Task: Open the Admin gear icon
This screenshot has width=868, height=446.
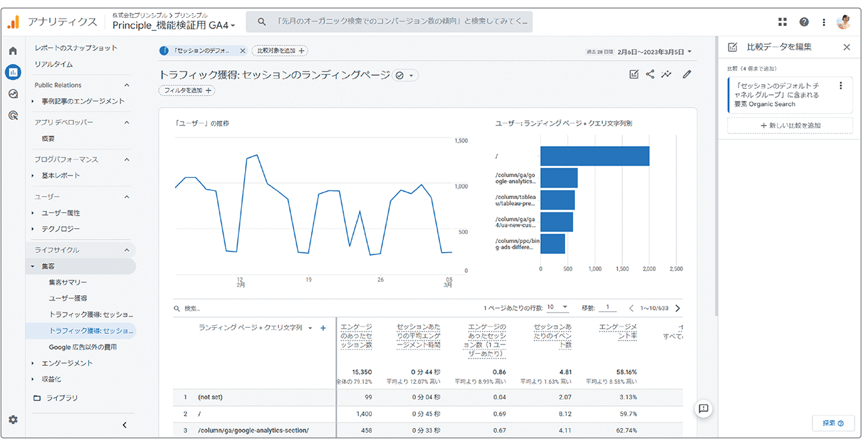Action: (x=13, y=419)
